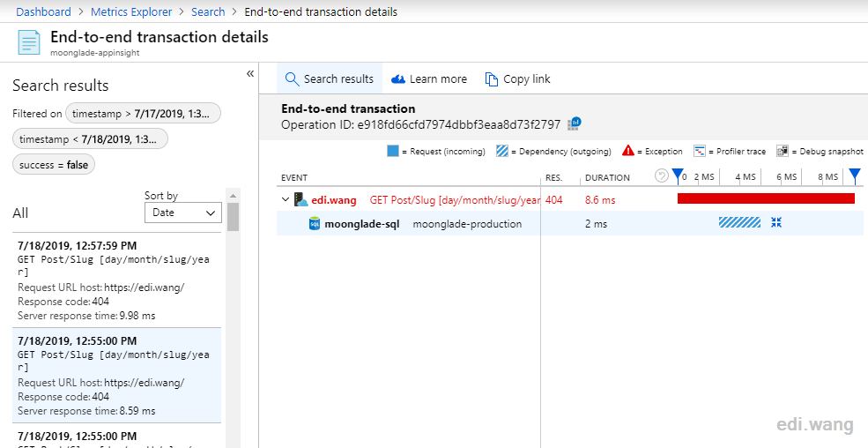
Task: Go back to Search breadcrumb
Action: click(x=208, y=11)
